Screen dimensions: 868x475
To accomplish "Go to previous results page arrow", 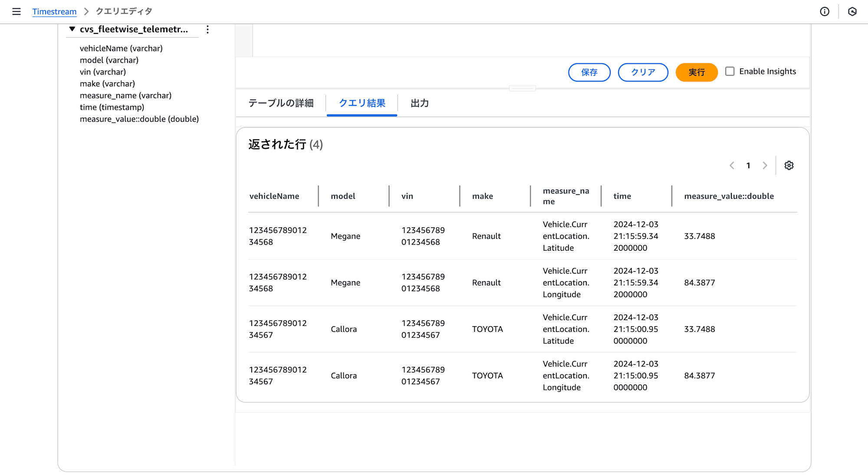I will (732, 166).
